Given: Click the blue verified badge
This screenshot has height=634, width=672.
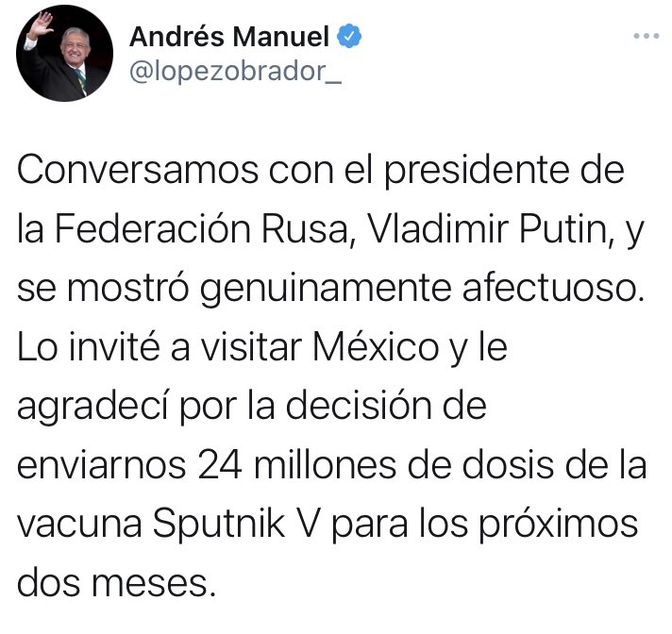Looking at the screenshot, I should pos(349,37).
